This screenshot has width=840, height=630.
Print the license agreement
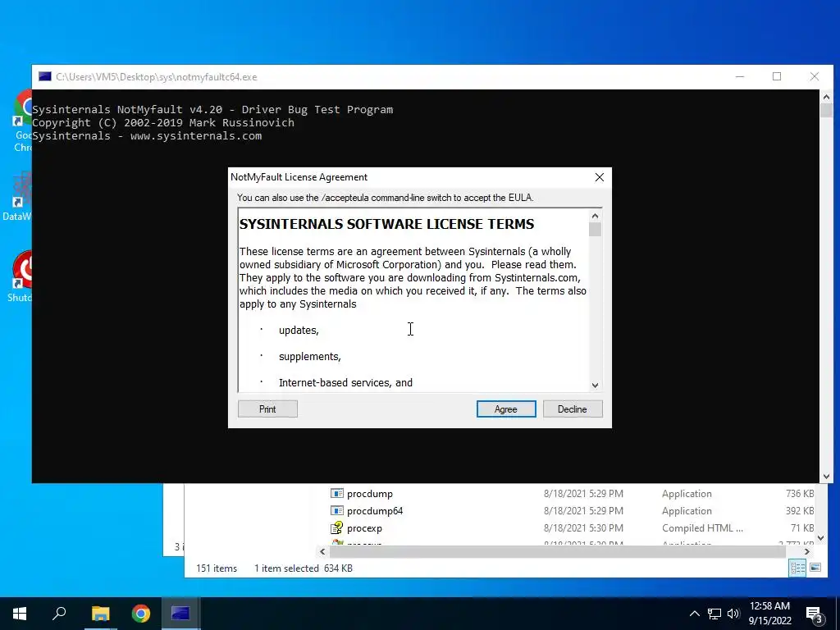[267, 409]
